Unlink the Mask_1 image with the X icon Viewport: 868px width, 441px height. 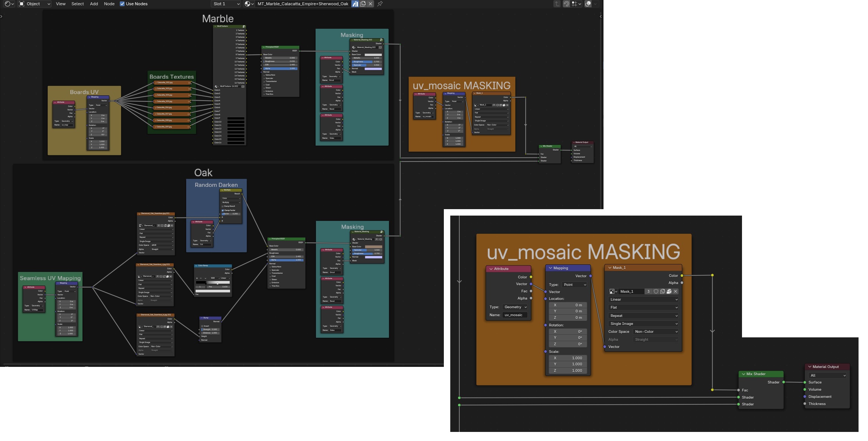[675, 292]
